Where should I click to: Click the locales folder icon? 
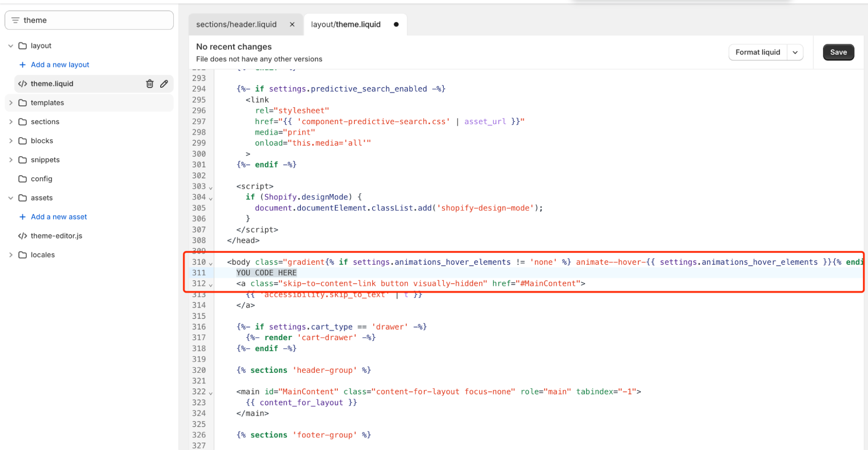(x=23, y=255)
